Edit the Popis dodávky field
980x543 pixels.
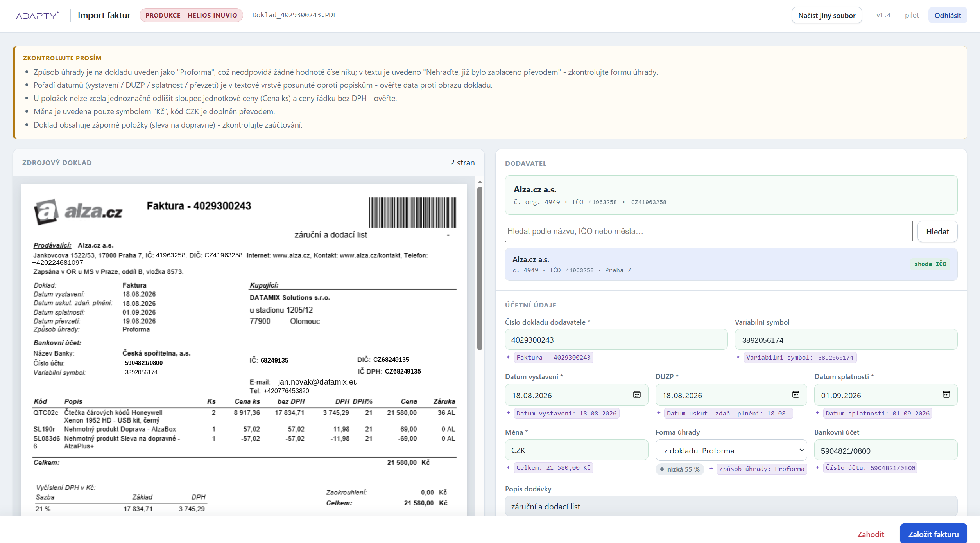(731, 506)
